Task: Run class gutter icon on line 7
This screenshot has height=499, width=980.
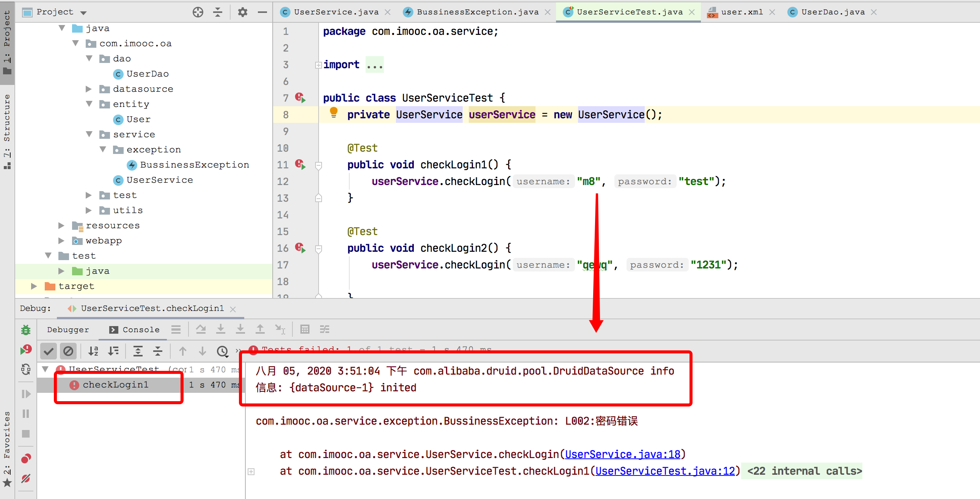Action: [300, 98]
